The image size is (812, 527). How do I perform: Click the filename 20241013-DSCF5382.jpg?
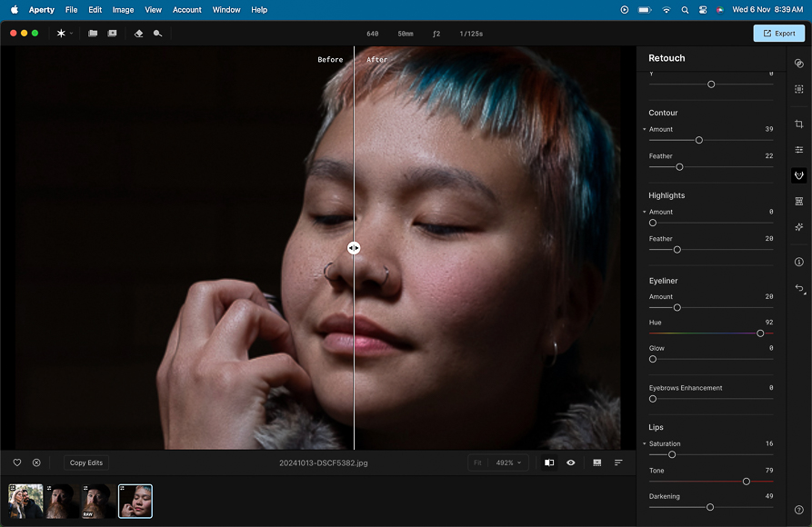pyautogui.click(x=323, y=462)
